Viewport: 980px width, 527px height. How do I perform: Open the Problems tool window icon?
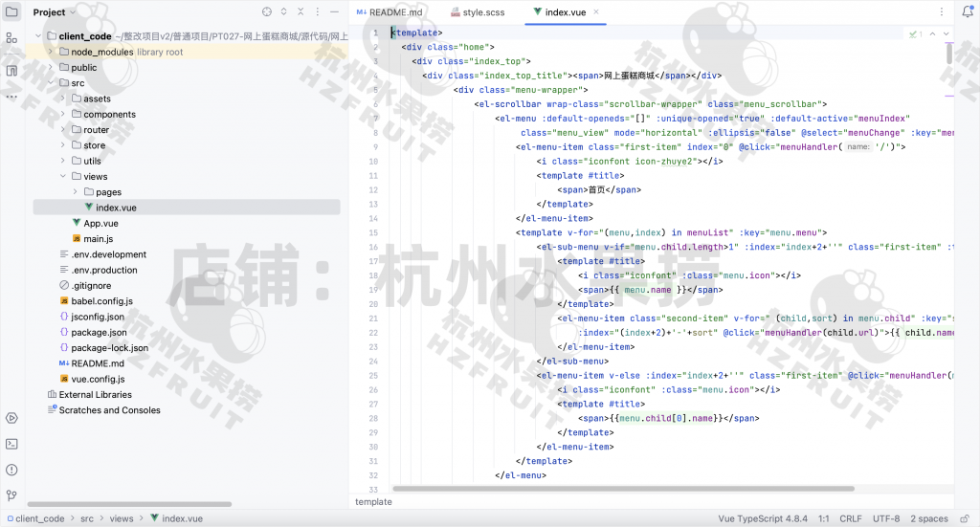click(11, 470)
